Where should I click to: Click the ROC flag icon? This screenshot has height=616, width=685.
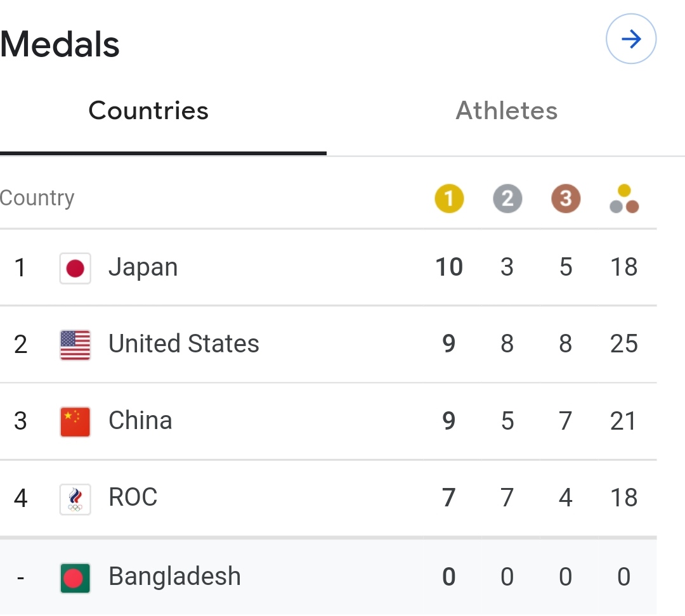pos(75,499)
